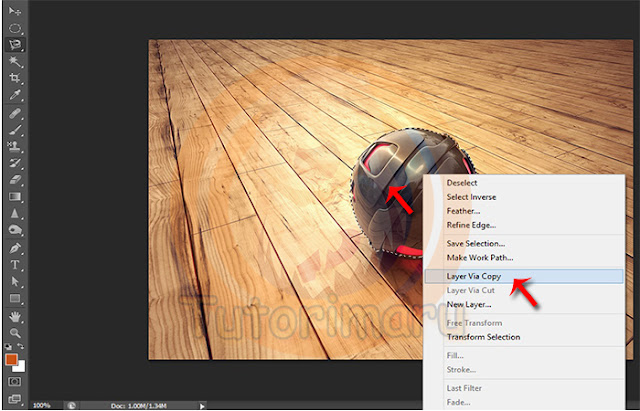Select the Eyedropper tool
The width and height of the screenshot is (640, 411).
tap(15, 95)
